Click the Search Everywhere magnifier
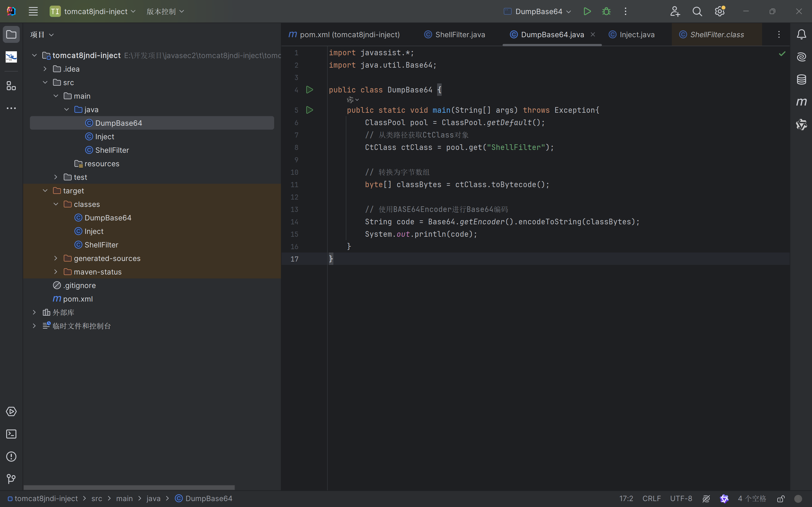 [x=697, y=11]
